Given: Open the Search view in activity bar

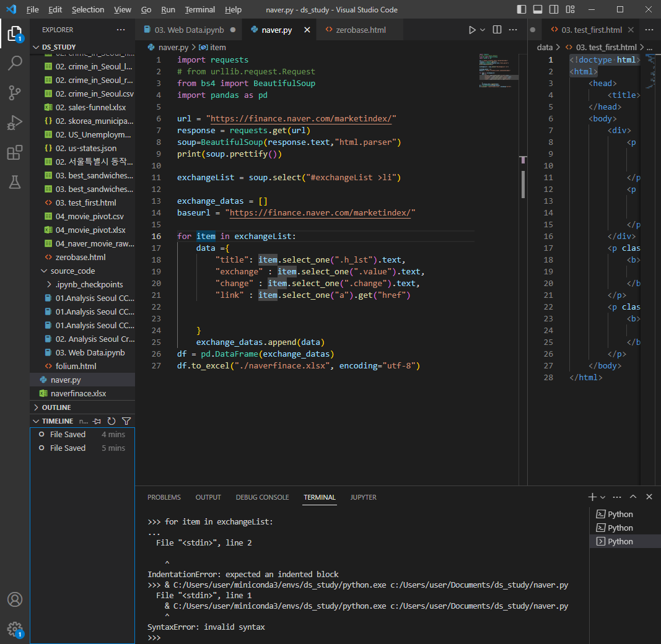Looking at the screenshot, I should (15, 63).
